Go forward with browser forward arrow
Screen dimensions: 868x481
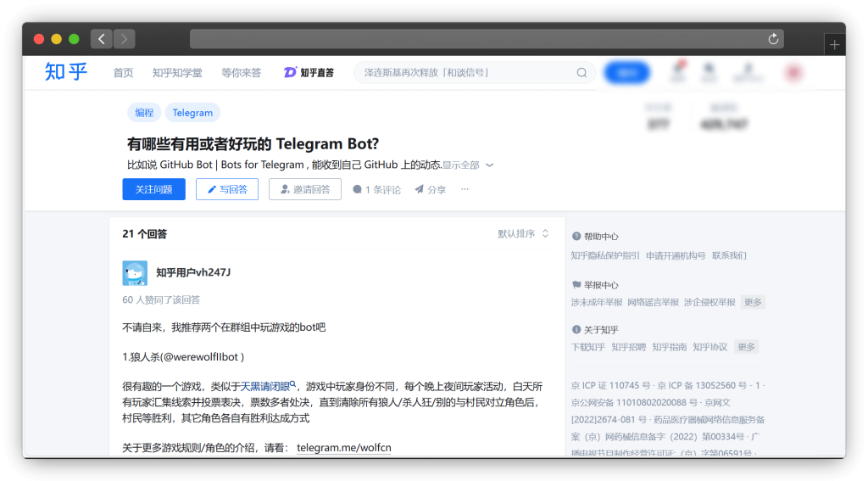pos(124,39)
